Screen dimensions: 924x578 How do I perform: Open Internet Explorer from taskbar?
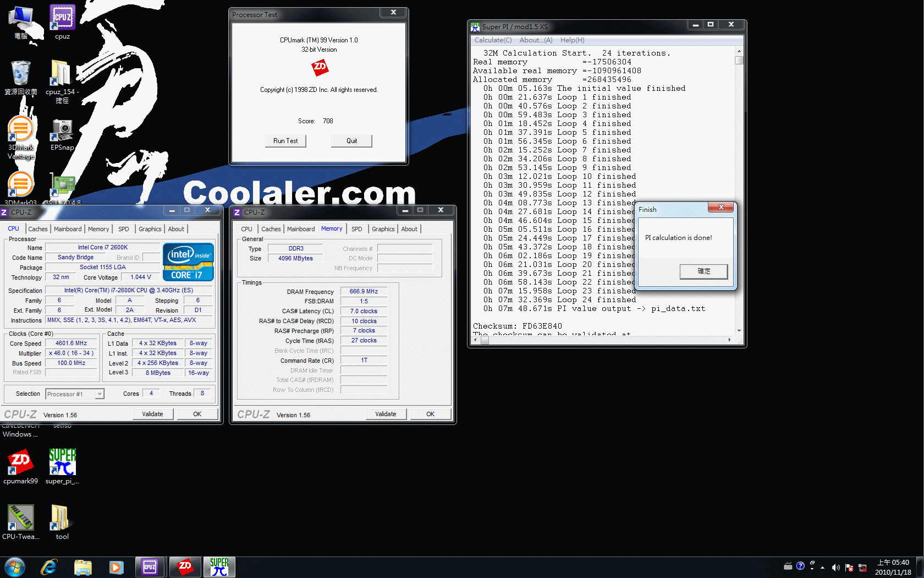(49, 567)
